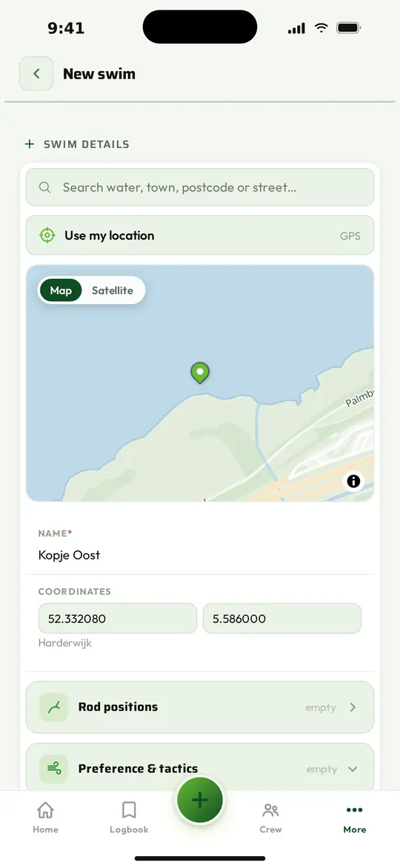The height and width of the screenshot is (868, 400).
Task: Tap the back arrow button
Action: (36, 73)
